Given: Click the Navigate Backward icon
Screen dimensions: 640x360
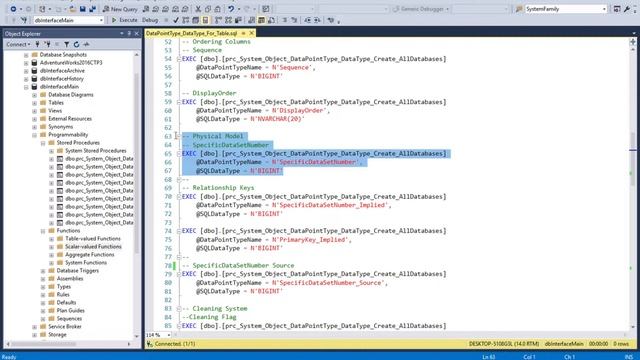Looking at the screenshot, I should [13, 9].
